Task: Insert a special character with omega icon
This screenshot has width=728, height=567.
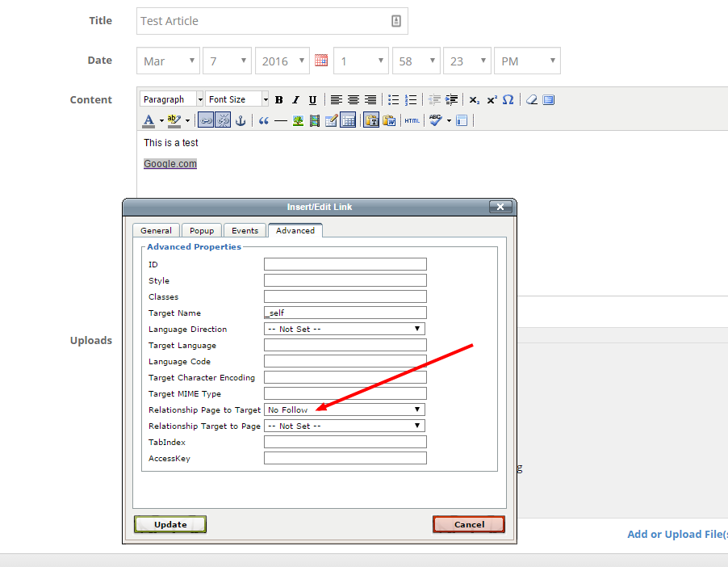Action: [508, 100]
